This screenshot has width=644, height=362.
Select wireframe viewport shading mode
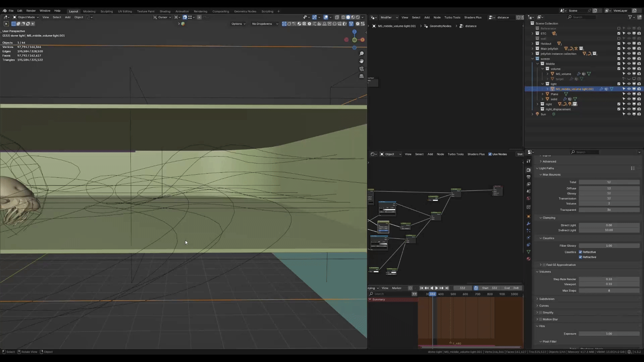(x=343, y=17)
